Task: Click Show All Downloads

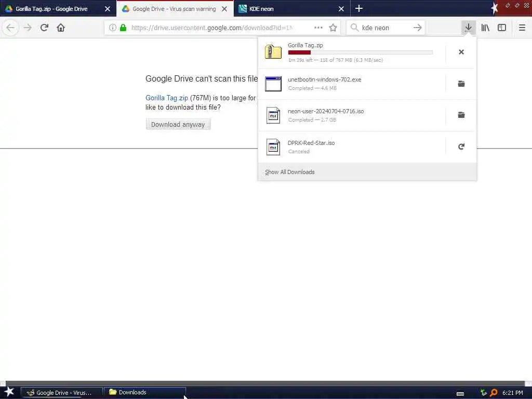Action: (290, 172)
